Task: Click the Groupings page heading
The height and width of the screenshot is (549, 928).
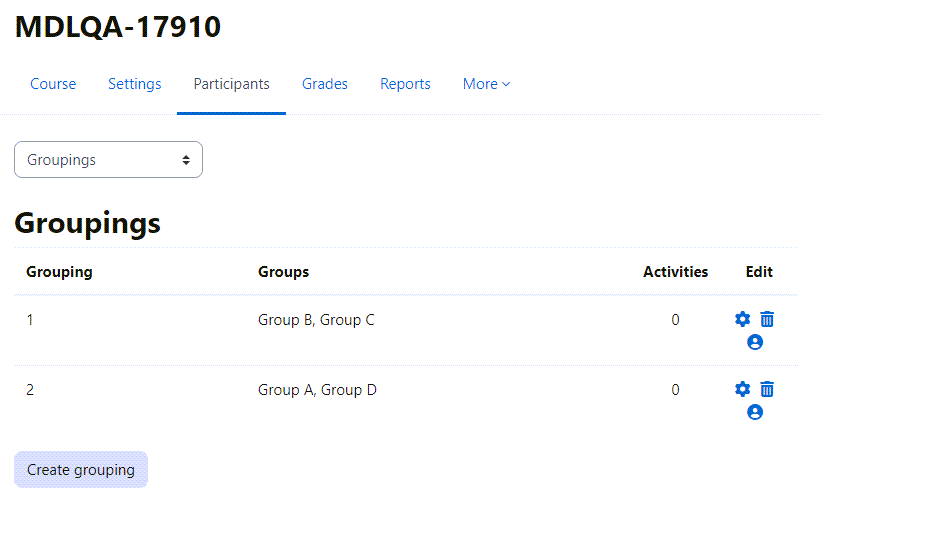Action: pyautogui.click(x=88, y=224)
